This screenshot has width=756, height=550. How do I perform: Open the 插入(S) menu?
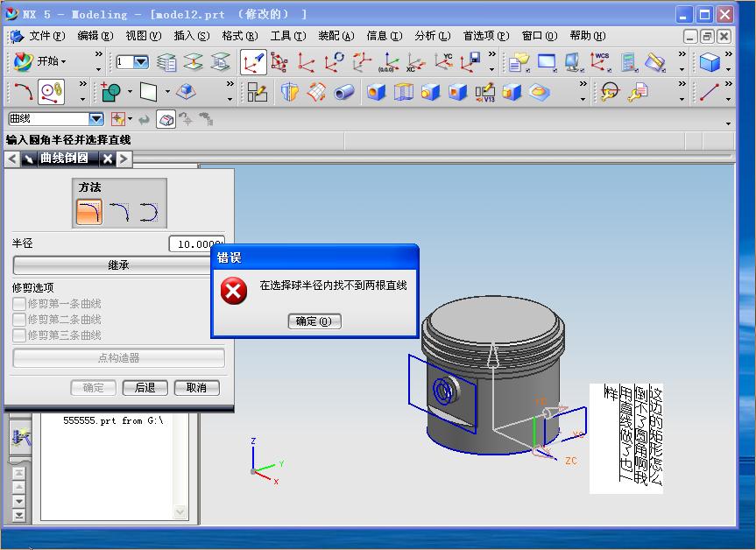[192, 36]
